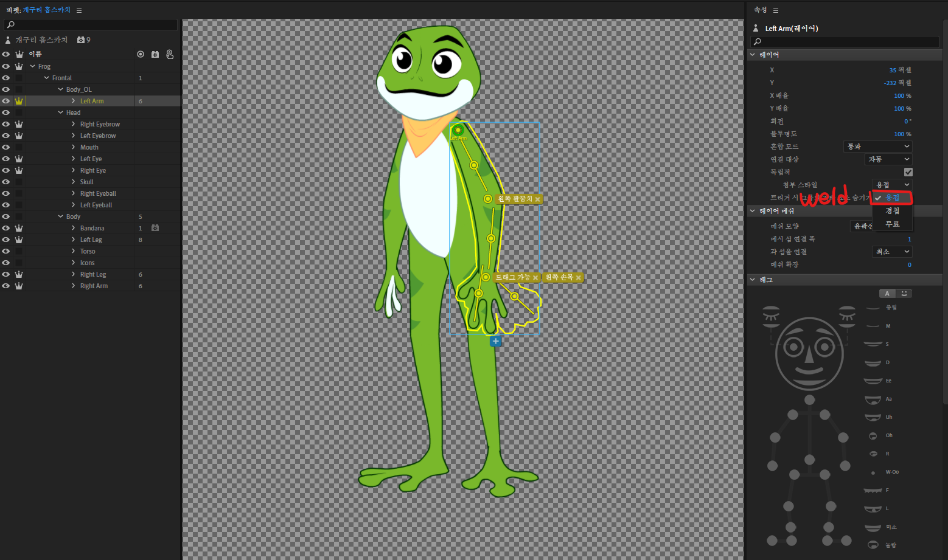Click the X 배율 100% value scrubber
This screenshot has width=948, height=560.
coord(900,95)
